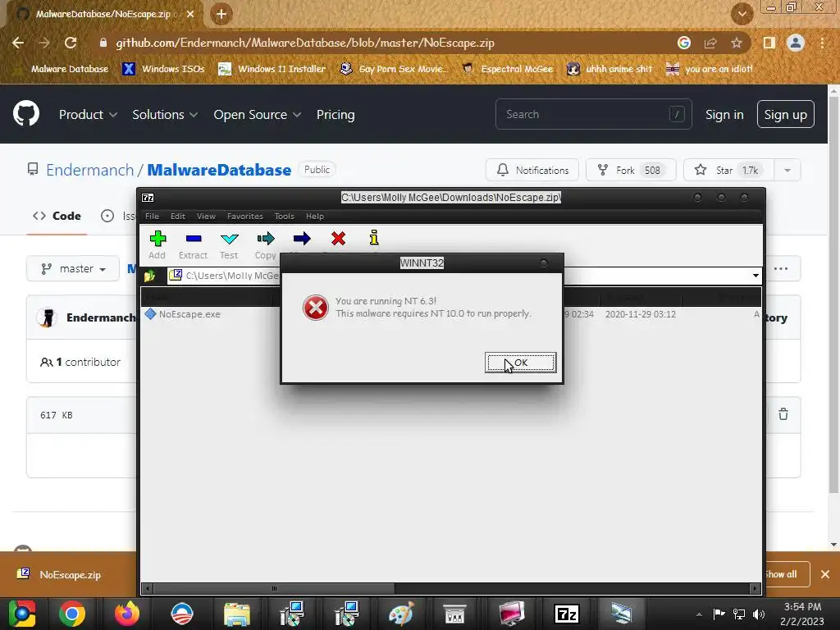
Task: Close the Chrome downloads bar
Action: tap(825, 574)
